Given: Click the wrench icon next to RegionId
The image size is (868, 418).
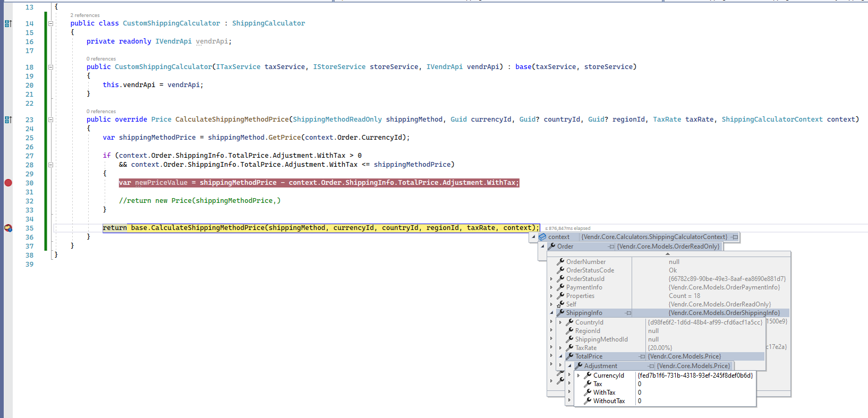Looking at the screenshot, I should tap(569, 331).
